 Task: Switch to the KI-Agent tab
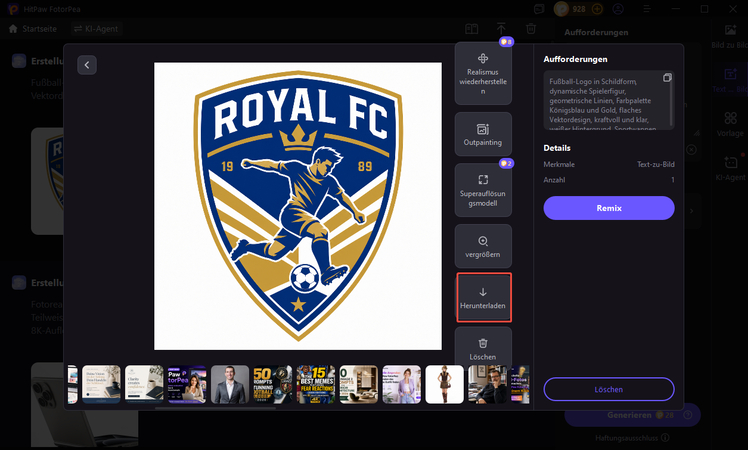click(x=96, y=29)
